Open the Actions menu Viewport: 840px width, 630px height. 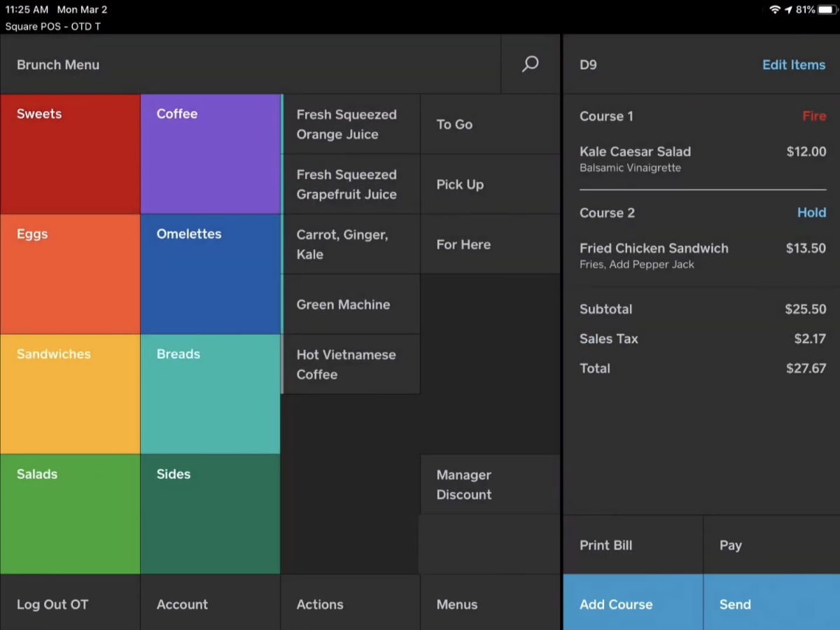coord(351,603)
